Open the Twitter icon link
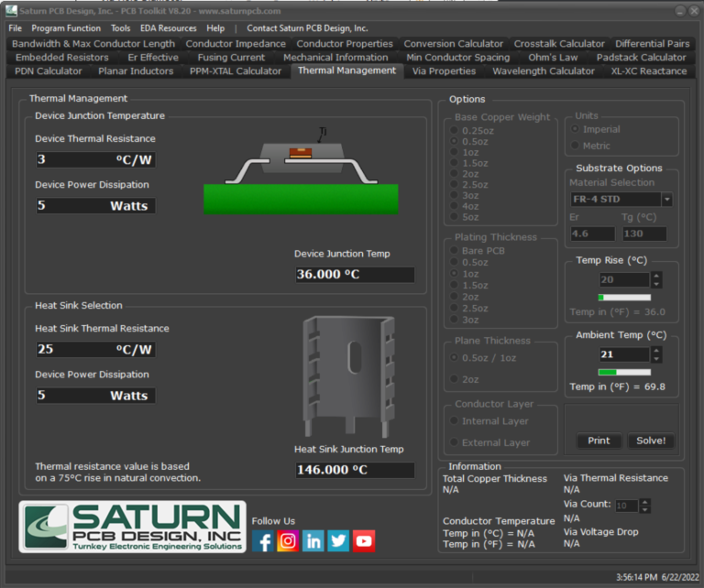Image resolution: width=704 pixels, height=588 pixels. tap(338, 541)
